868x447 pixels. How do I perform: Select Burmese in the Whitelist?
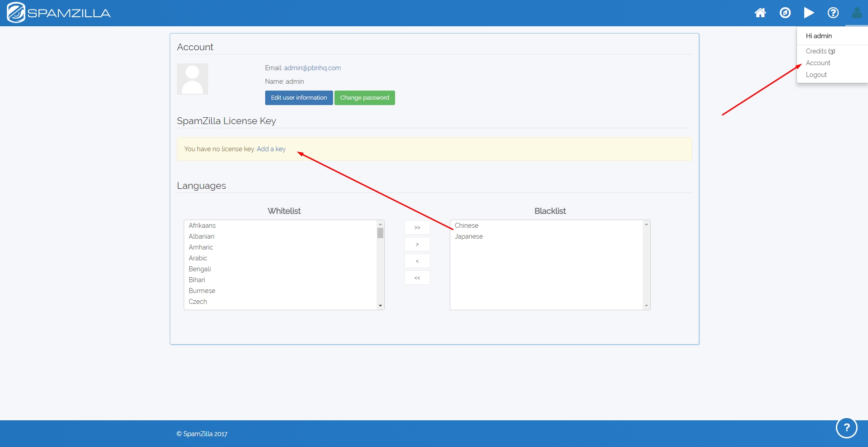point(281,291)
